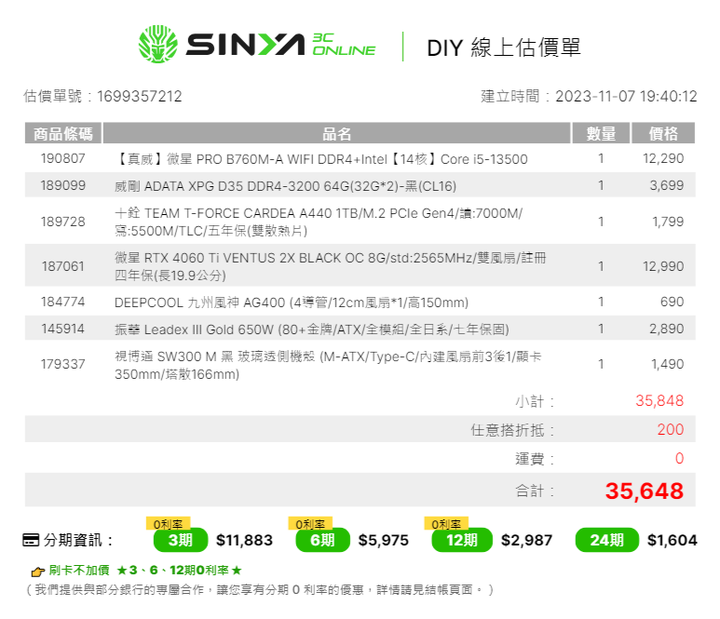
Task: Click creation time 2023-11-07 19:40:12
Action: pyautogui.click(x=626, y=96)
